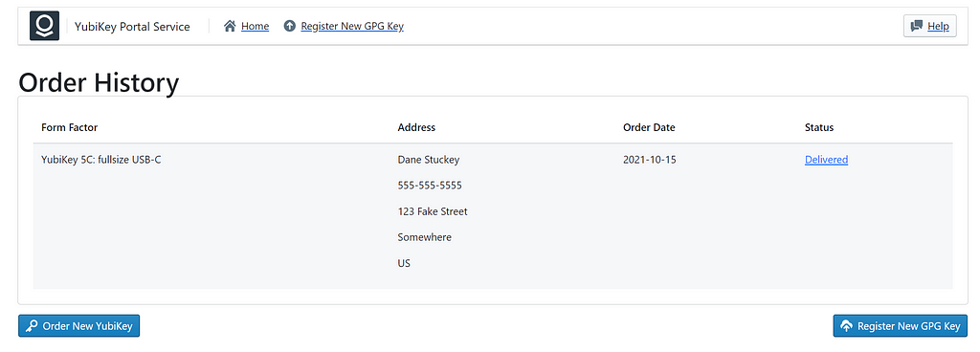This screenshot has width=980, height=352.
Task: Click the Register New GPG Key button
Action: [x=901, y=326]
